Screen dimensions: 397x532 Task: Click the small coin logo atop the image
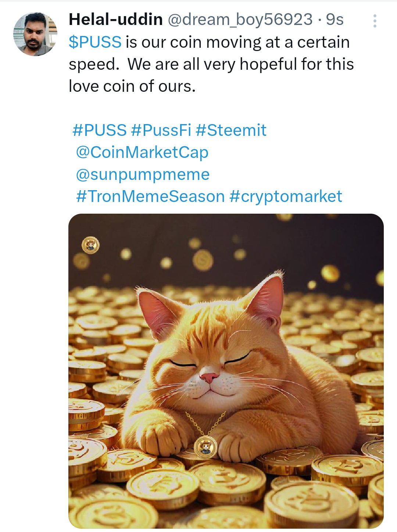(90, 245)
